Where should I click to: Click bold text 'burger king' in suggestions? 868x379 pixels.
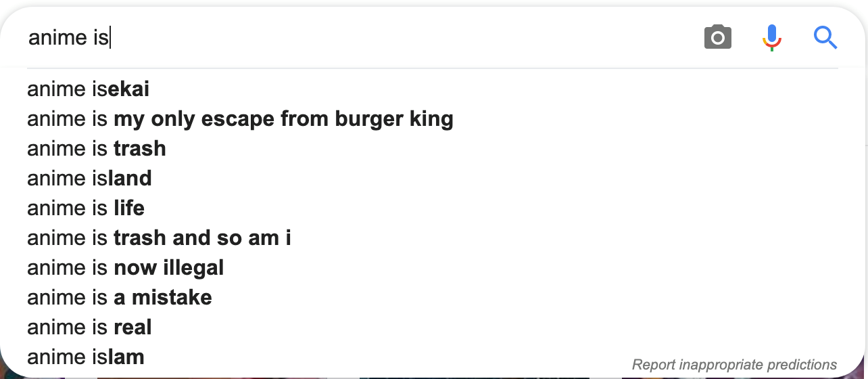pyautogui.click(x=394, y=119)
